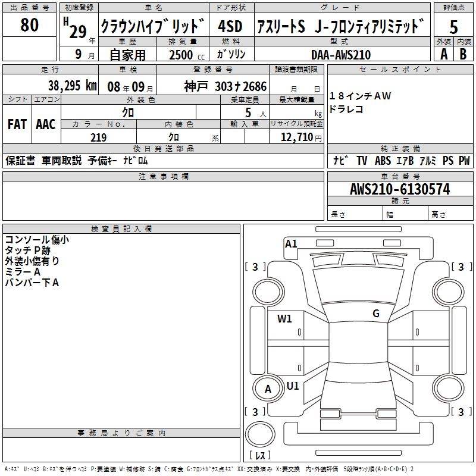Select model code DAA-AWS210
This screenshot has height=476, width=476.
341,55
